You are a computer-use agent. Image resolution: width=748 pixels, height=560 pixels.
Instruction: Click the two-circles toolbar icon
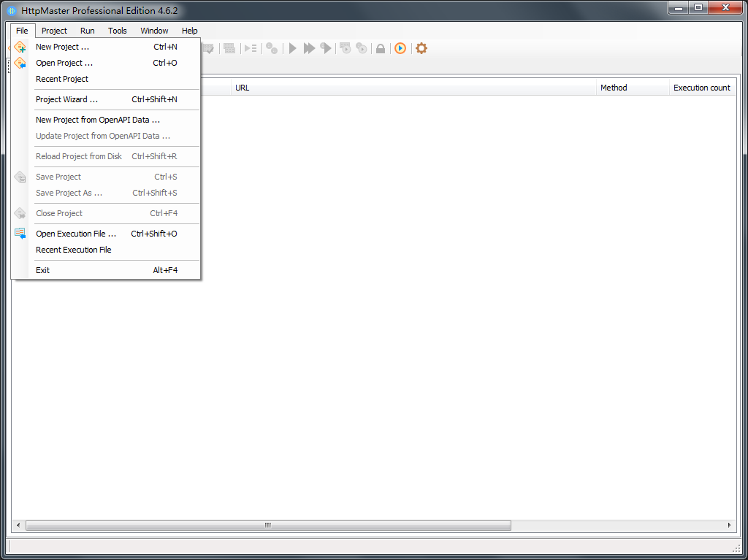[272, 48]
